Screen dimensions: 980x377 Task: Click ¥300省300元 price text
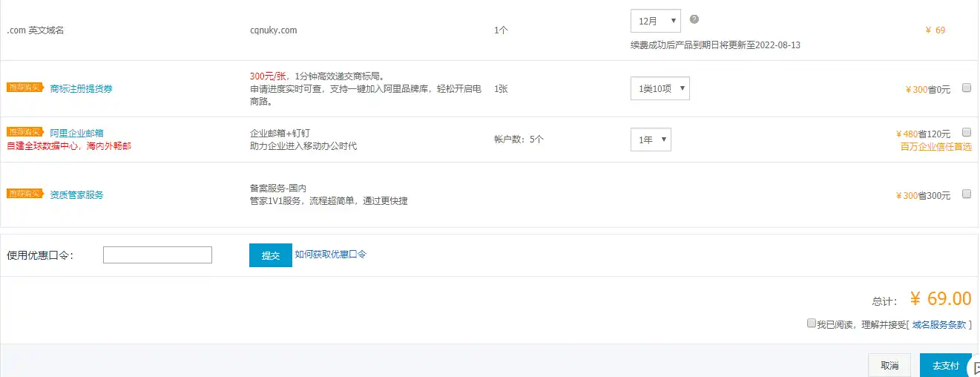tap(924, 196)
